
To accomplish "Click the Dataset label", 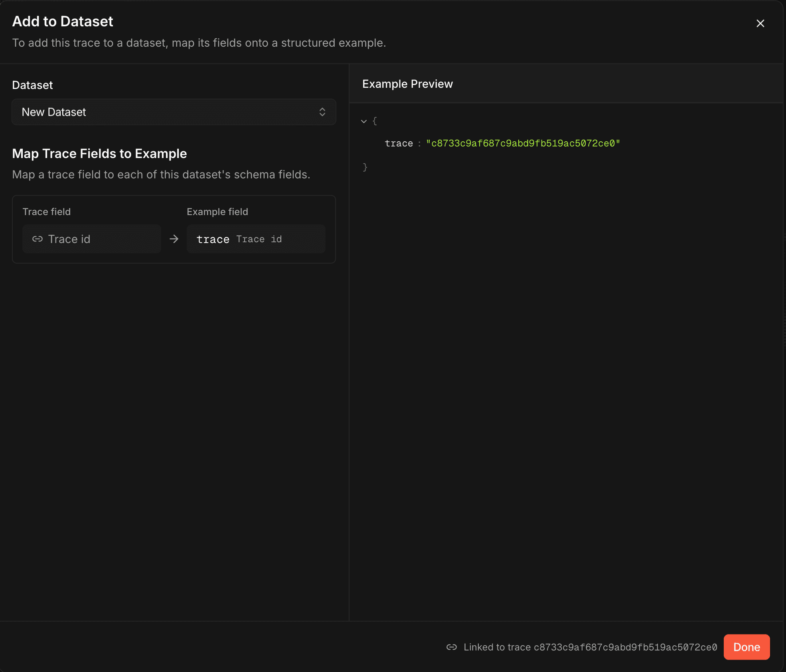I will tap(32, 85).
